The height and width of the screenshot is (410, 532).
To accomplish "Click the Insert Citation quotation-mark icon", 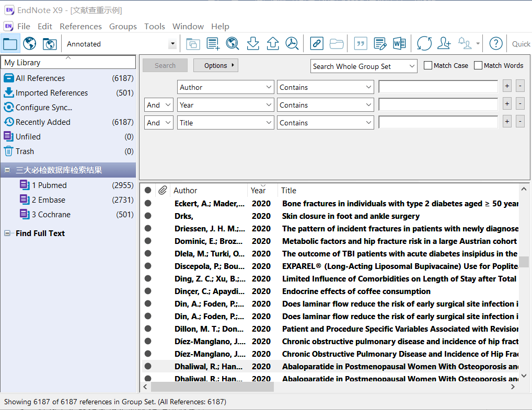I will click(361, 44).
